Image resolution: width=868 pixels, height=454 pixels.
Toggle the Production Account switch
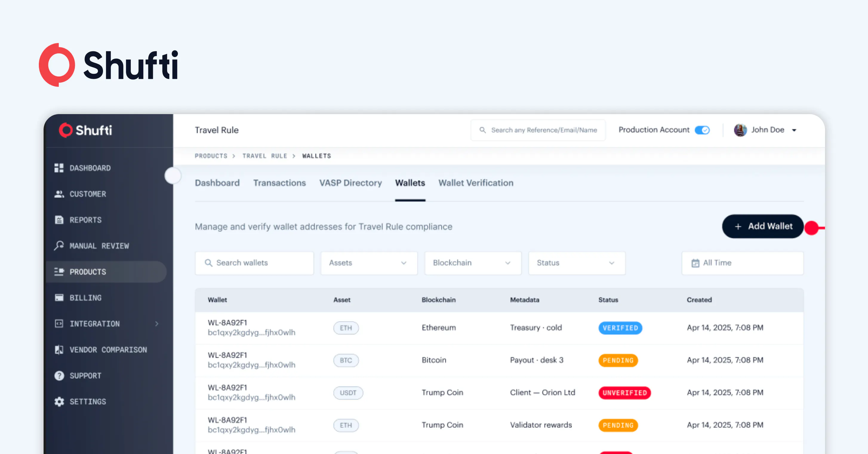tap(702, 130)
